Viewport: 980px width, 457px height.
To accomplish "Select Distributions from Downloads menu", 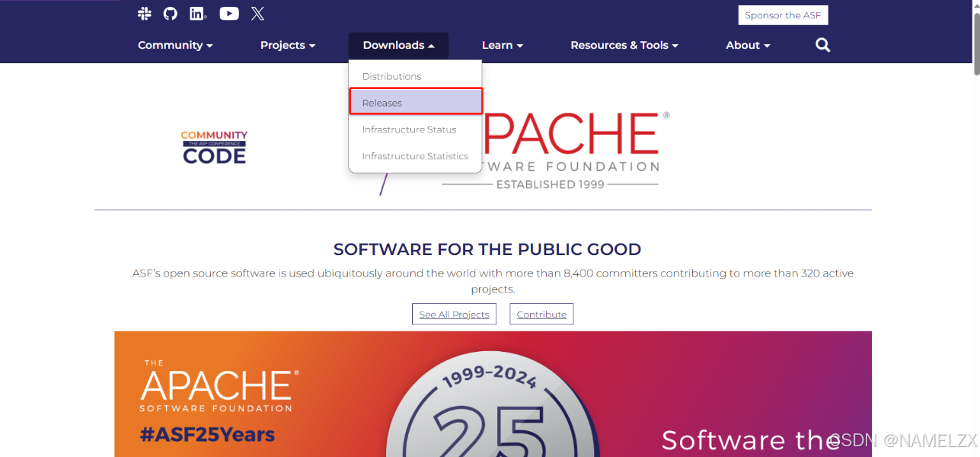I will tap(415, 76).
